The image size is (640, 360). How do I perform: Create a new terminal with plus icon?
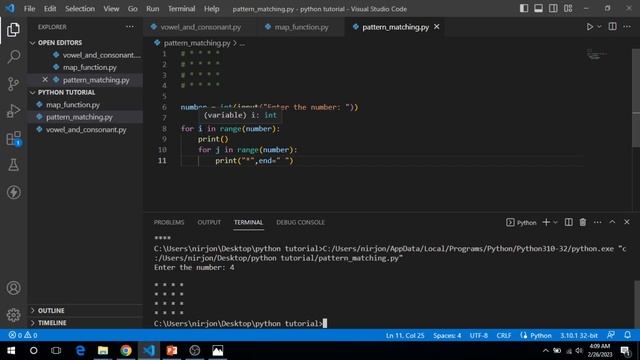pos(546,222)
